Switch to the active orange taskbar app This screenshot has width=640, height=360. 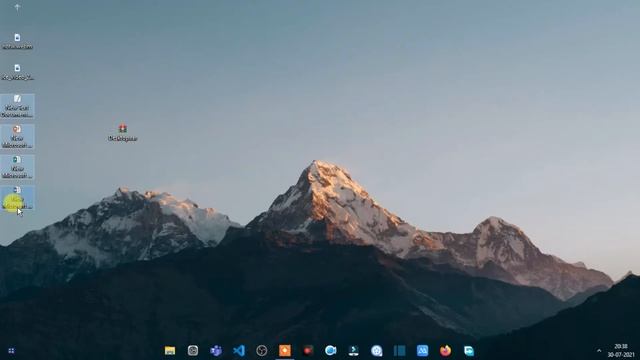[x=285, y=350]
